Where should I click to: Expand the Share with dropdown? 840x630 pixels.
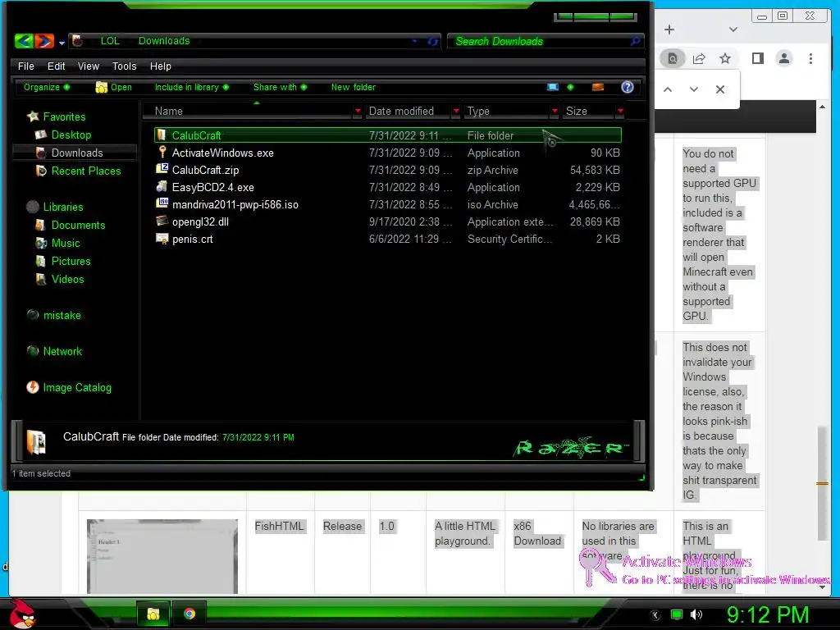[x=280, y=87]
